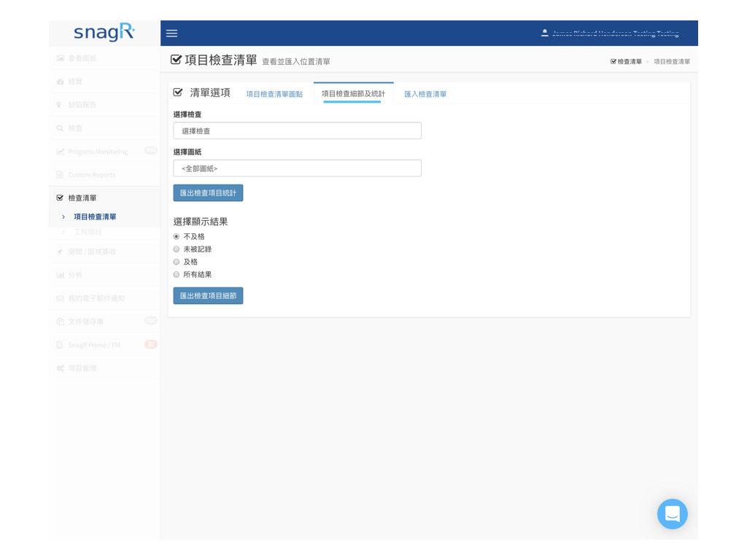Screen dimensions: 747x560
Task: Click the 缺陷報告 map pin icon
Action: coord(59,105)
